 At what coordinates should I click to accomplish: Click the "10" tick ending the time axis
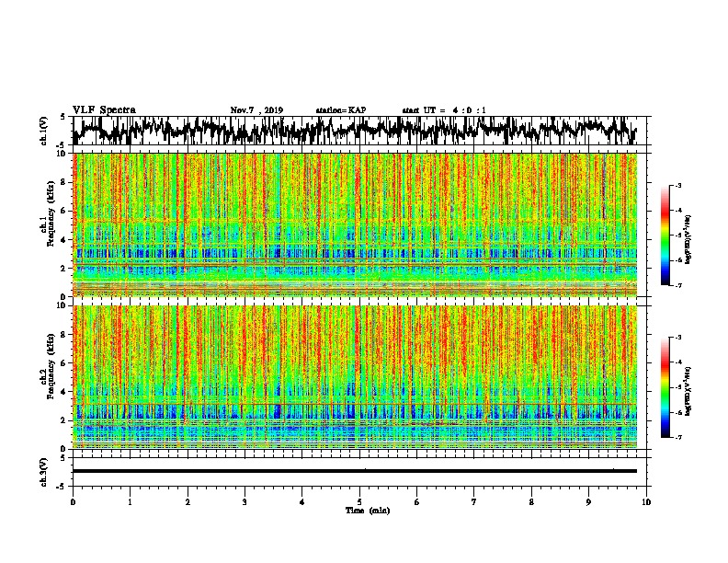point(646,502)
